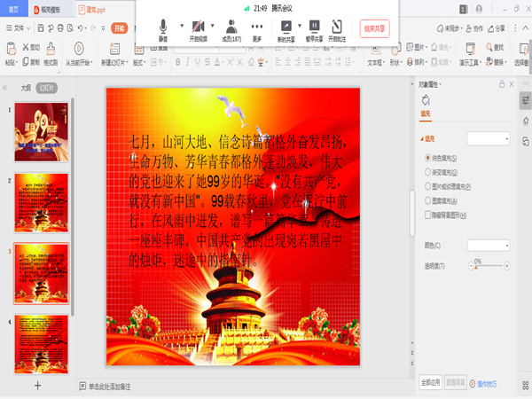Image resolution: width=532 pixels, height=399 pixels.
Task: Click the red end sharing button
Action: point(374,28)
